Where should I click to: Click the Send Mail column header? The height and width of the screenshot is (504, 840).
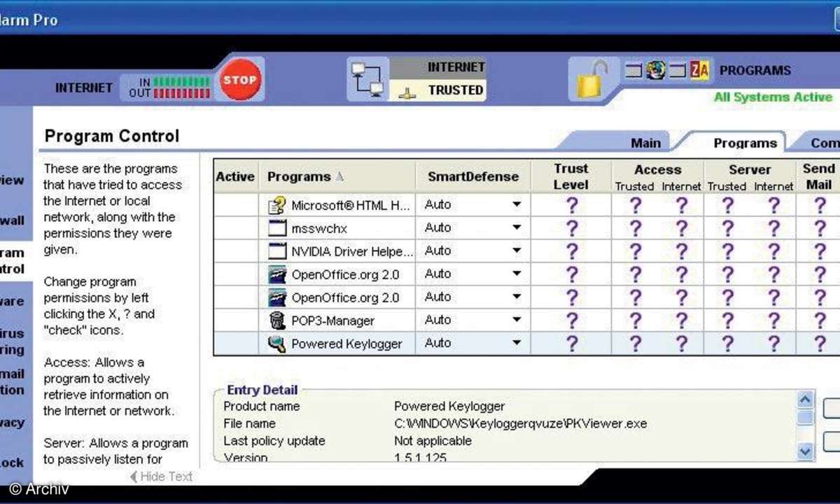tap(818, 177)
